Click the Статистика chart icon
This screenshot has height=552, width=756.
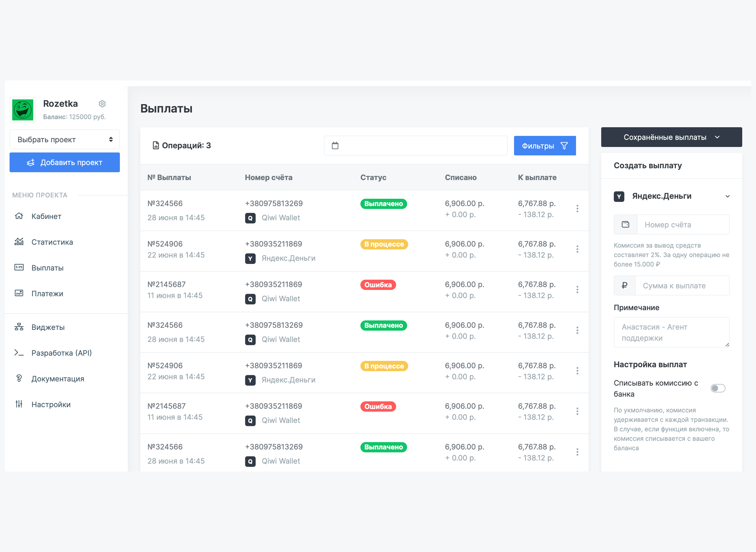tap(19, 241)
